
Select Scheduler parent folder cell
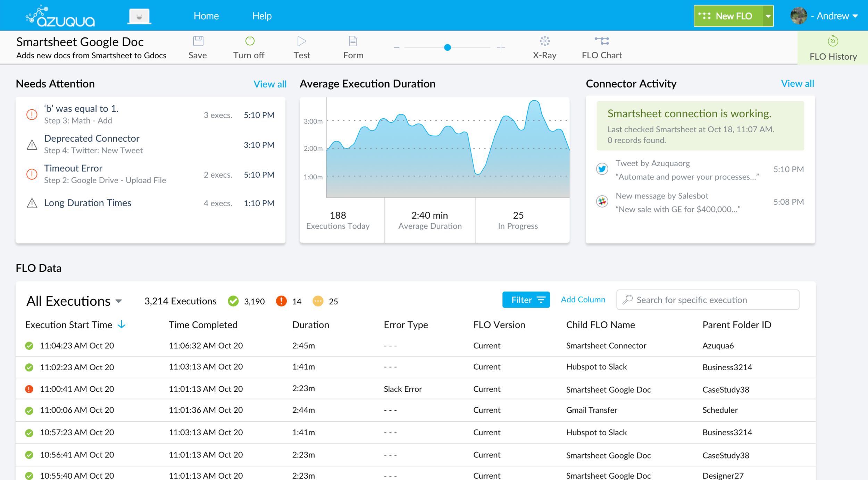click(720, 410)
